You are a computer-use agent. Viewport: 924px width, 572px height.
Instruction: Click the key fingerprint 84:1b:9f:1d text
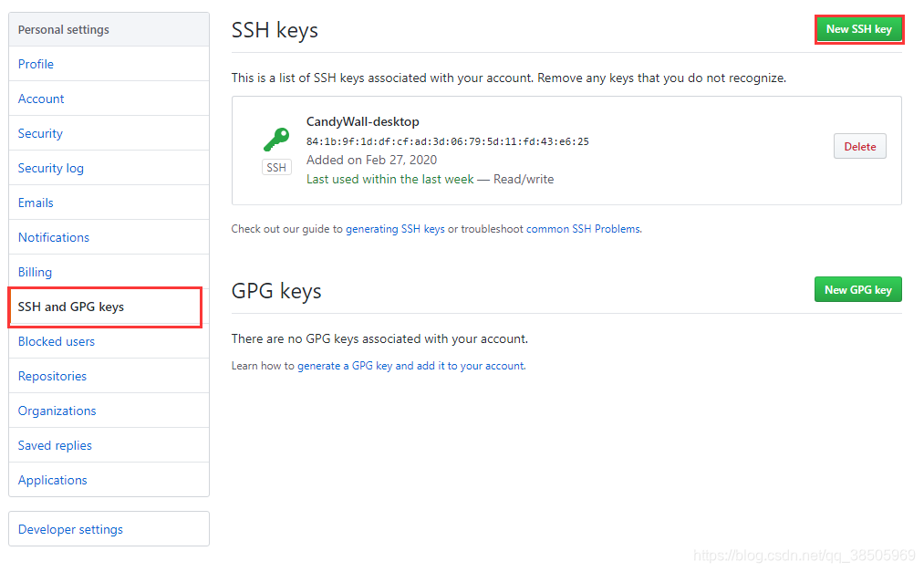pyautogui.click(x=447, y=141)
